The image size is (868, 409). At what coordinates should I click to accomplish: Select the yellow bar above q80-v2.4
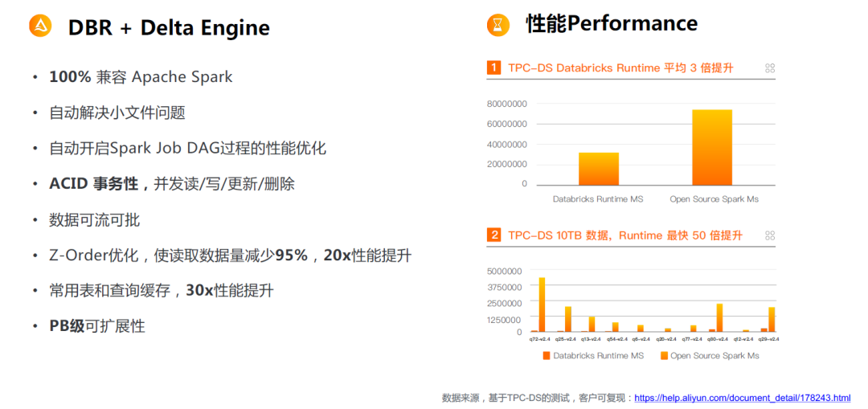tap(719, 317)
